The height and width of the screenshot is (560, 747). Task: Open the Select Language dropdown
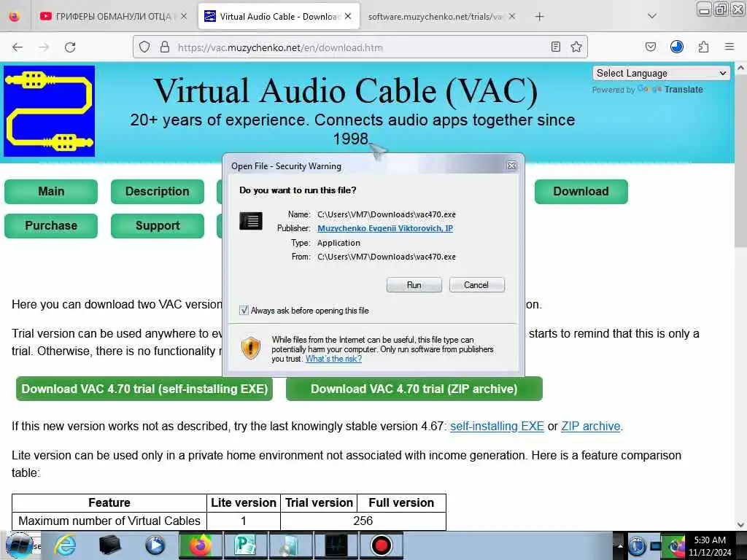tap(661, 74)
